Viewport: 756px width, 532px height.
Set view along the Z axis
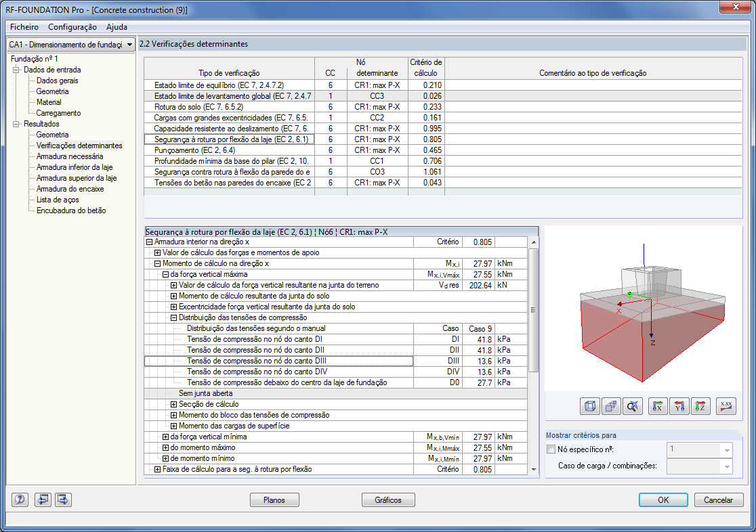700,406
